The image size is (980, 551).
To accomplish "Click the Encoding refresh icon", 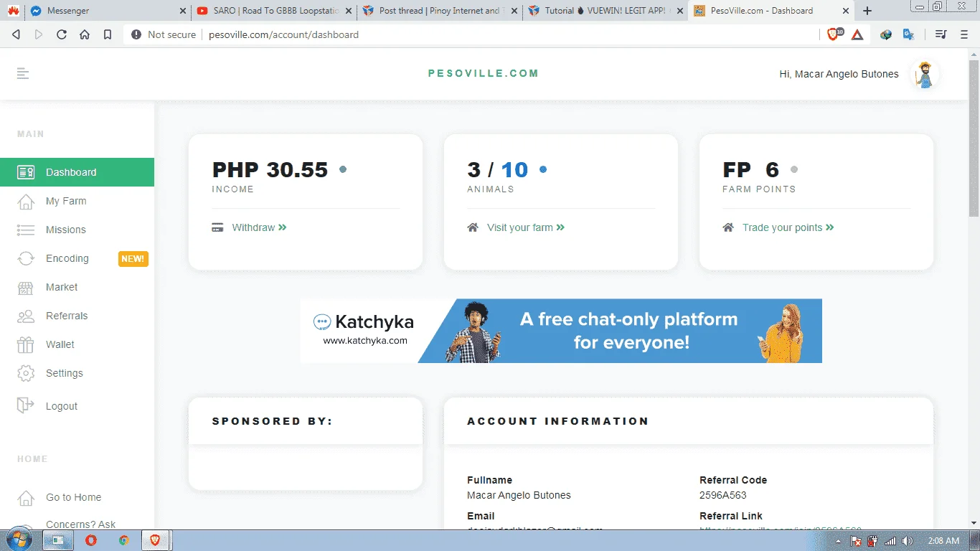I will tap(26, 259).
